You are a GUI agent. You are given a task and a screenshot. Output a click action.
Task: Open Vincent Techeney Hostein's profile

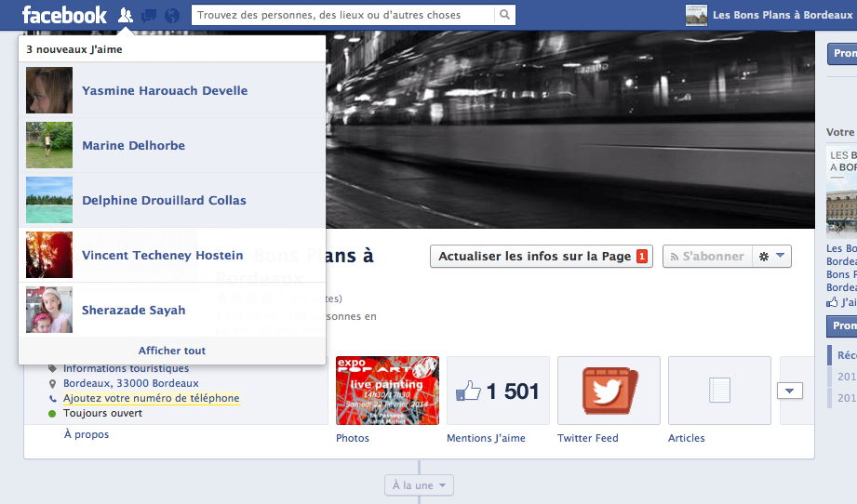tap(162, 255)
